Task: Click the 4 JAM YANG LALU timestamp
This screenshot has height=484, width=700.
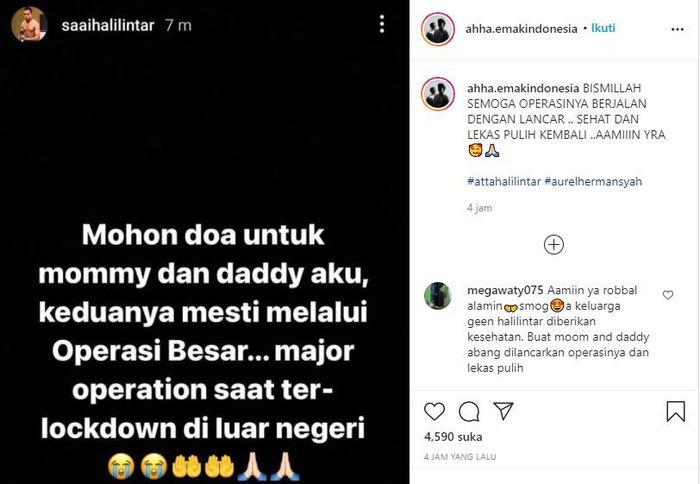Action: pos(460,457)
